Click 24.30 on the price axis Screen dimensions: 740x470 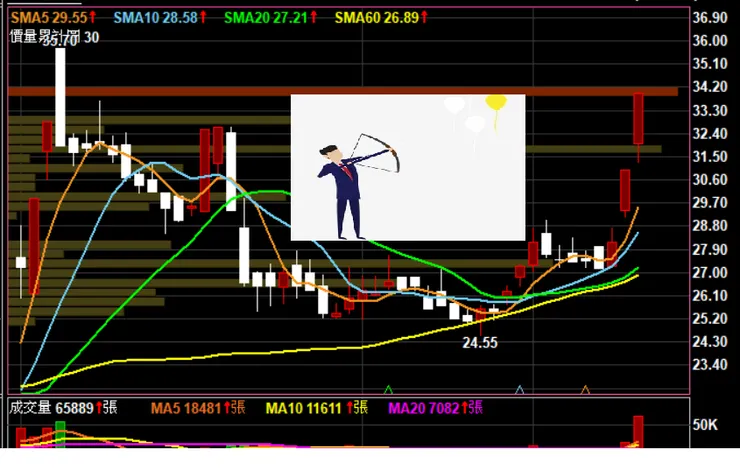coord(710,342)
